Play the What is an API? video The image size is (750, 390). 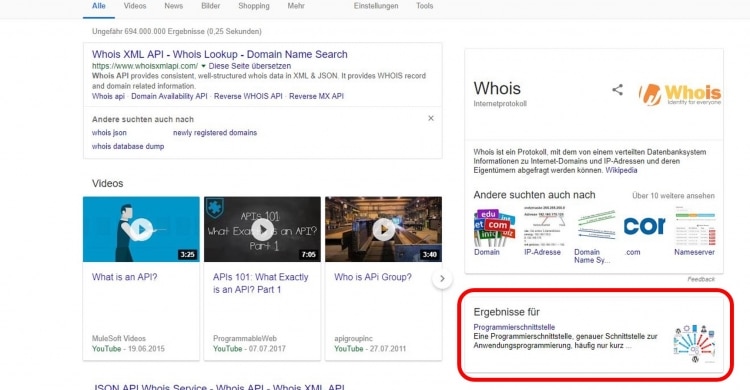pos(141,229)
